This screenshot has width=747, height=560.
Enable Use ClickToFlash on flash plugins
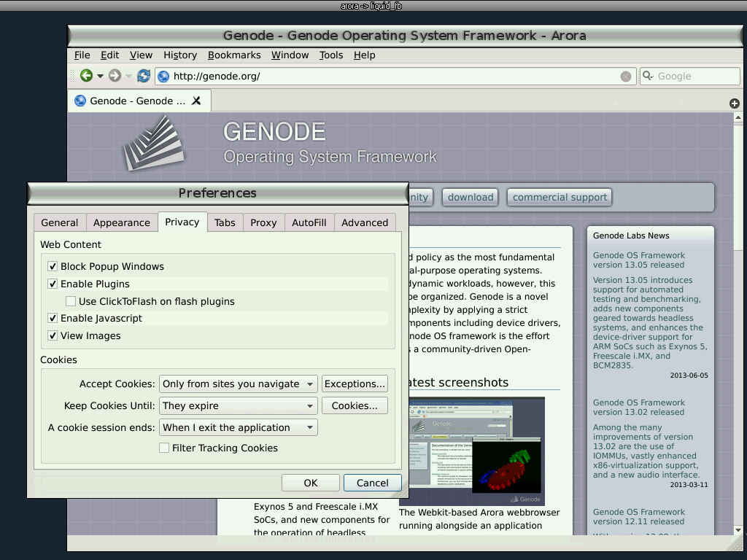(71, 301)
